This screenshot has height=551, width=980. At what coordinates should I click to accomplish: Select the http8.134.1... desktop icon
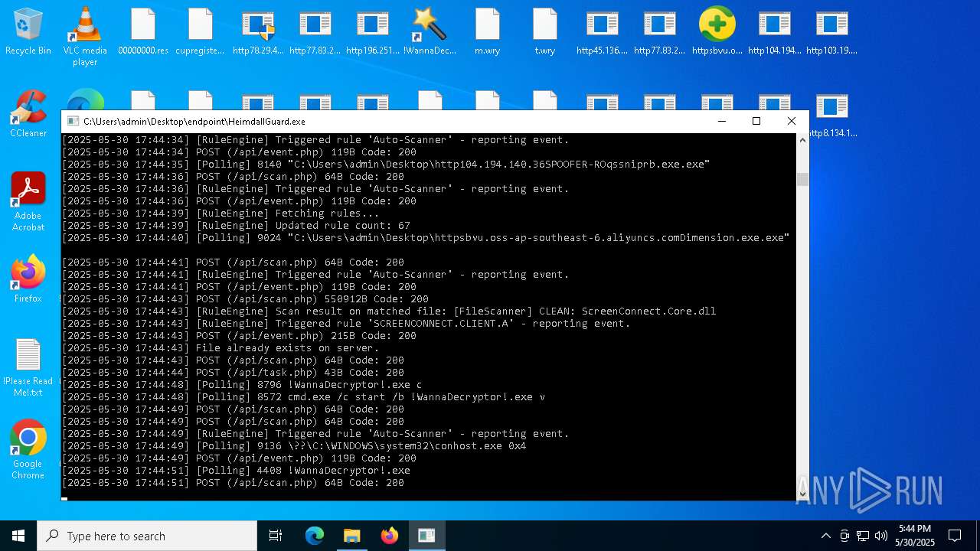832,116
